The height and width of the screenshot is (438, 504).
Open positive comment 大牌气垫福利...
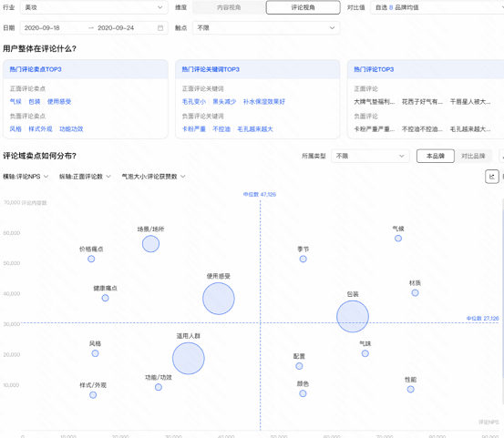click(x=375, y=101)
